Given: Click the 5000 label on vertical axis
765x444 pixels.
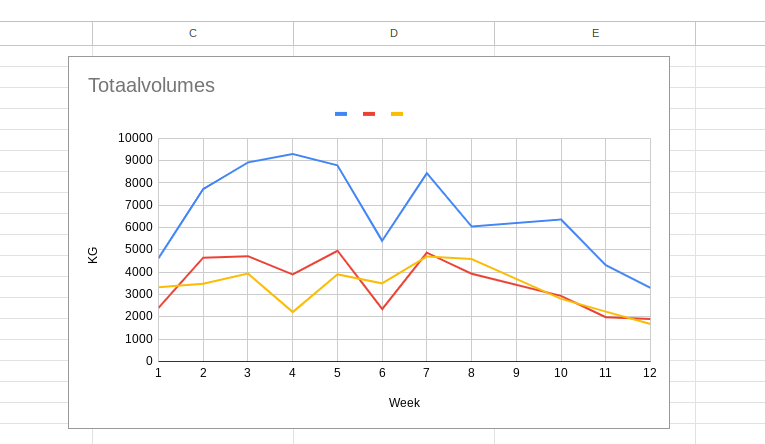Looking at the screenshot, I should (138, 250).
